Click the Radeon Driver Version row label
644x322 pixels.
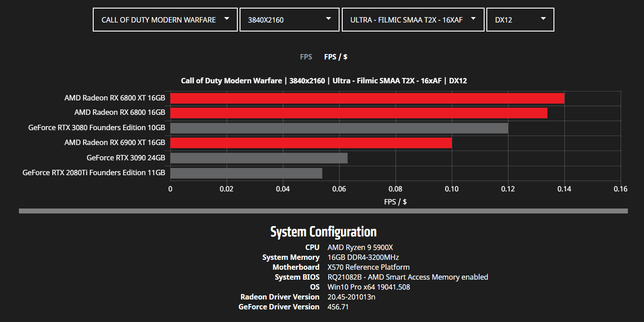[x=280, y=297]
